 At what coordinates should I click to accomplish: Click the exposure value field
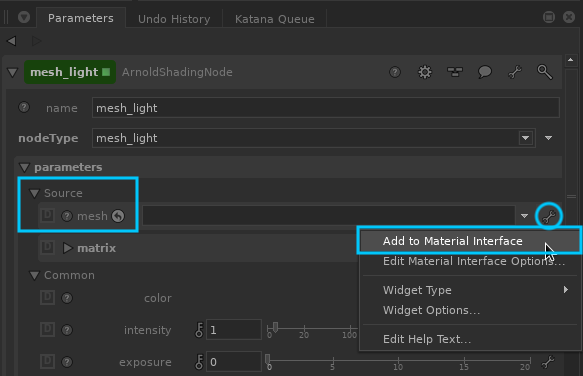coord(233,362)
